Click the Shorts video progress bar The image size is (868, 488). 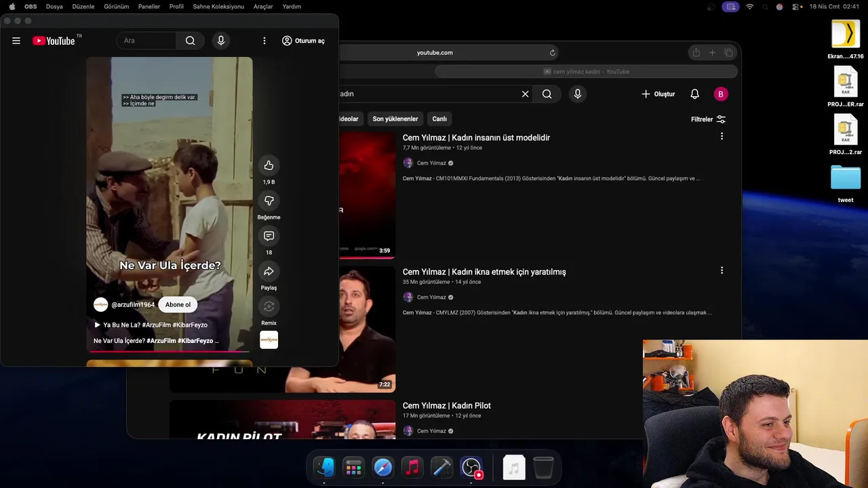click(x=170, y=351)
